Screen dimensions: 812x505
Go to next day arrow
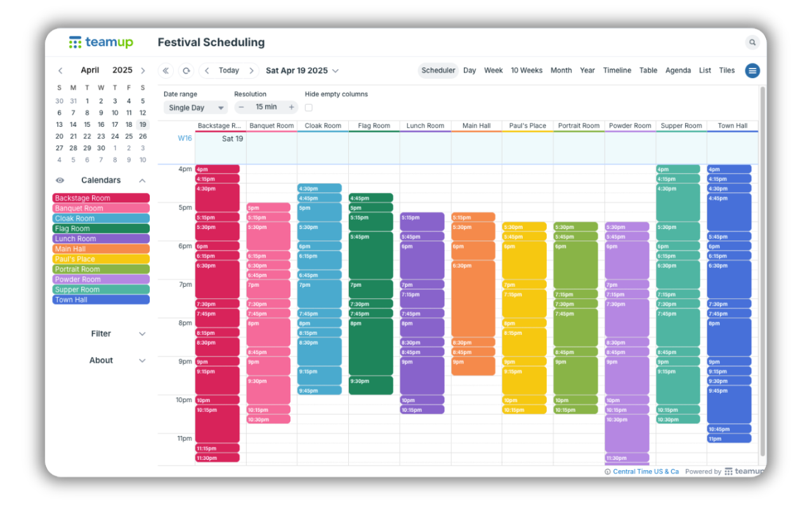pyautogui.click(x=252, y=70)
